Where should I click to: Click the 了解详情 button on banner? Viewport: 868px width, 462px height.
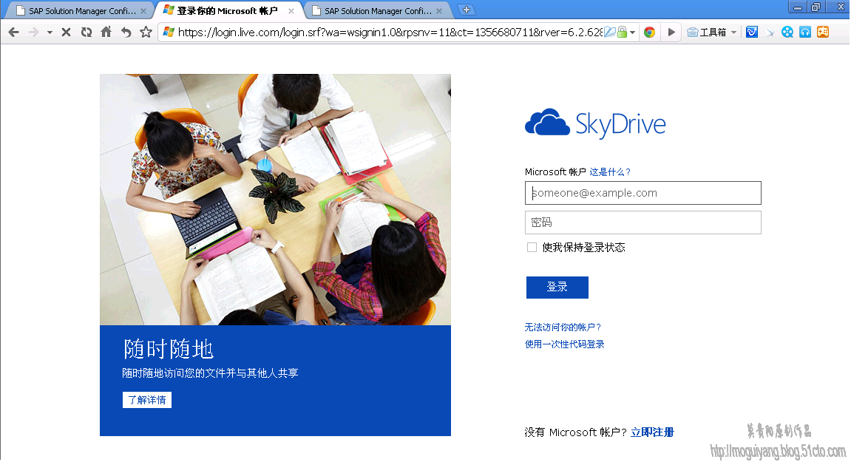click(146, 400)
